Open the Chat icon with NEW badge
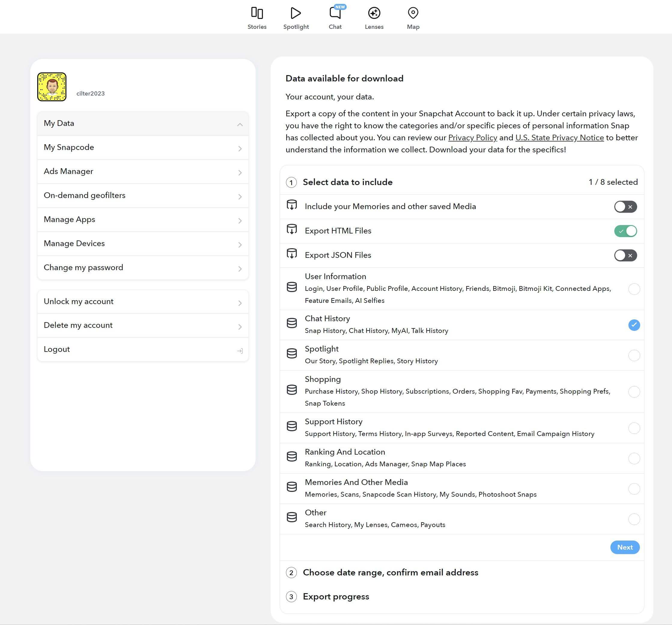 pyautogui.click(x=335, y=14)
